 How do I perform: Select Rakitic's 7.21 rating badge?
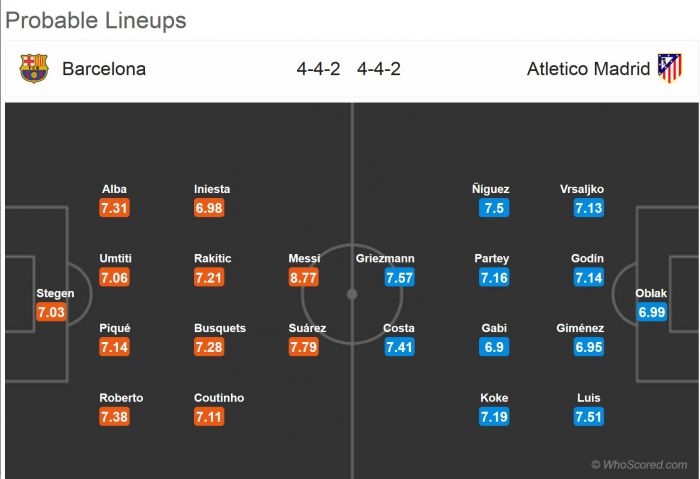point(209,278)
